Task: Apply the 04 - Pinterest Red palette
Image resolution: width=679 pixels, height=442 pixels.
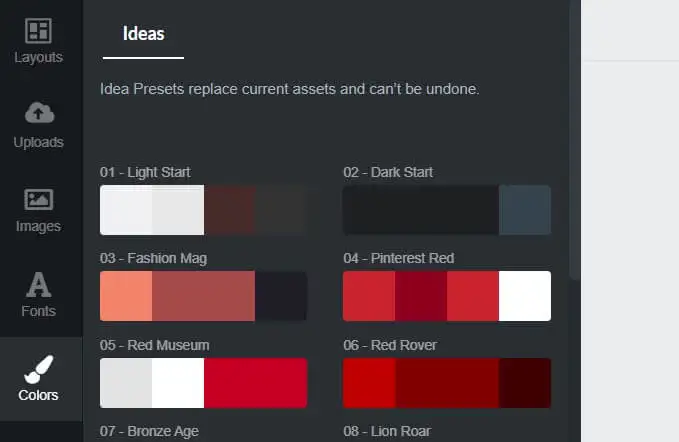Action: (x=447, y=296)
